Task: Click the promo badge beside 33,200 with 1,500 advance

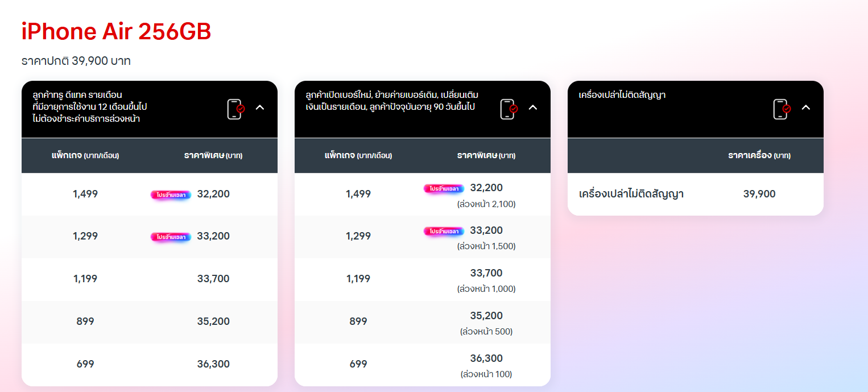Action: 444,231
